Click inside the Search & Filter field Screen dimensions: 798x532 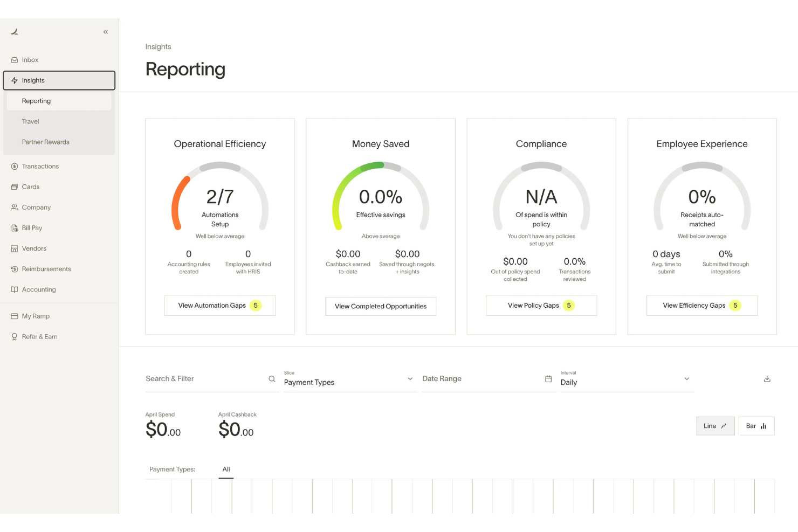(205, 378)
